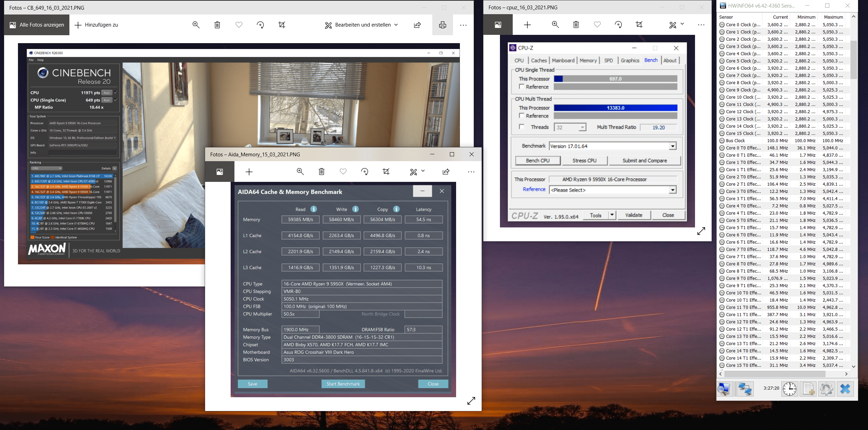Click the crop icon in the cpuz Fotos window
Viewport: 868px width, 430px height.
click(639, 25)
